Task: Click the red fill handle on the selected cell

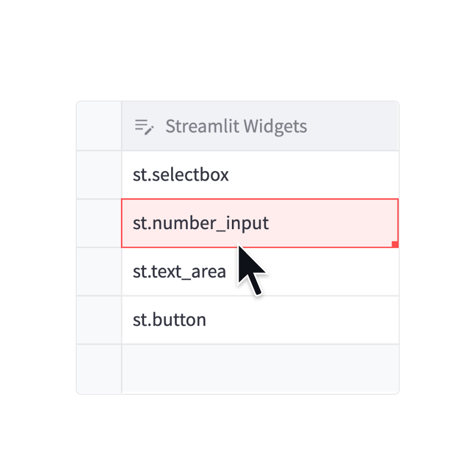Action: [394, 244]
